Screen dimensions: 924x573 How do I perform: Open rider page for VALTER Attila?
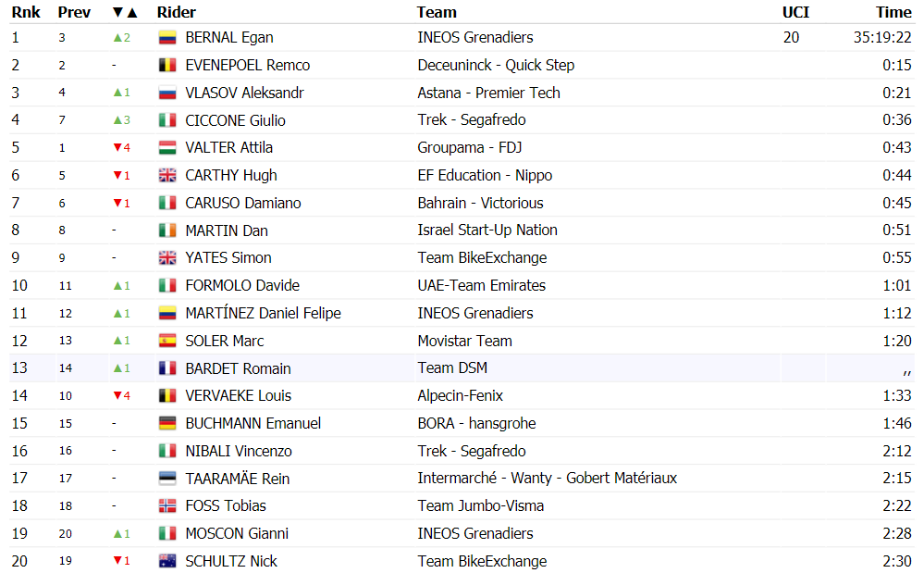pyautogui.click(x=228, y=148)
